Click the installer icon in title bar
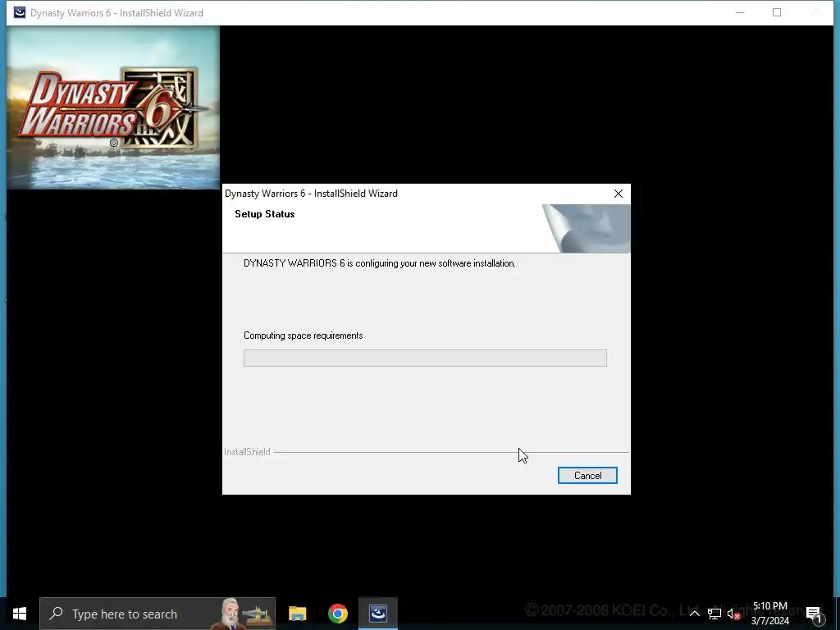The image size is (840, 630). 20,12
